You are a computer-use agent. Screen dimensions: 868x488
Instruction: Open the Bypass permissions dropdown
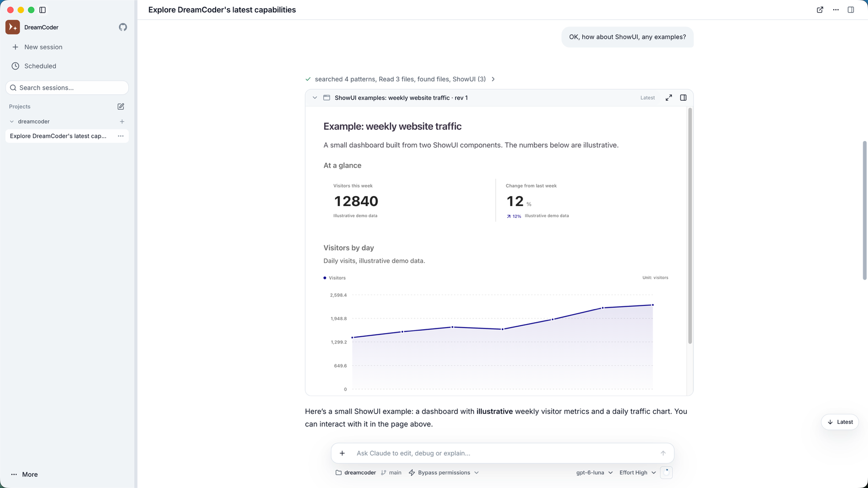(x=443, y=473)
